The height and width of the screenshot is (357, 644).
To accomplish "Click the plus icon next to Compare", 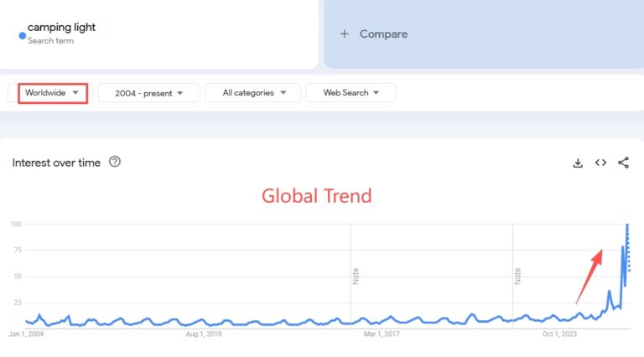I will pyautogui.click(x=344, y=34).
